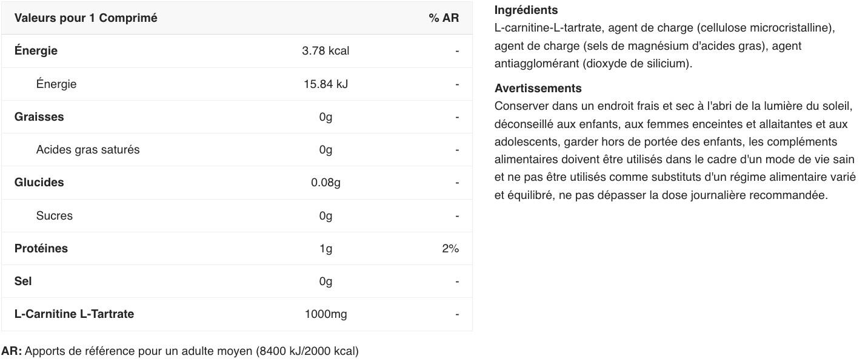Click the '15.84 kJ' energy value
This screenshot has width=868, height=364.
326,84
